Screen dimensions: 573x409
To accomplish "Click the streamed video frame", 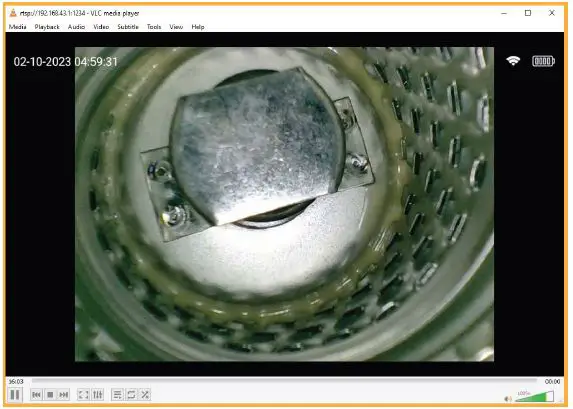I will [x=284, y=204].
